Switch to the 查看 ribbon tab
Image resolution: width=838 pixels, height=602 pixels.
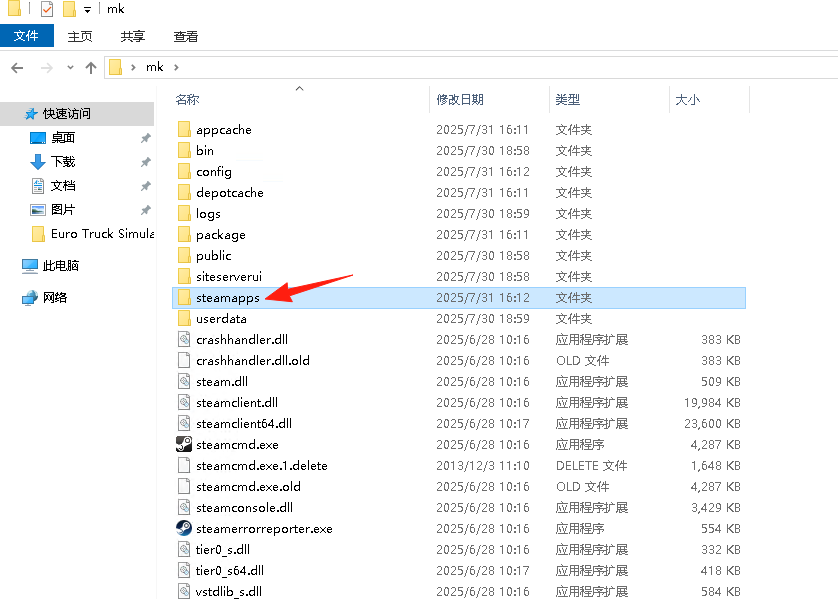[x=185, y=36]
